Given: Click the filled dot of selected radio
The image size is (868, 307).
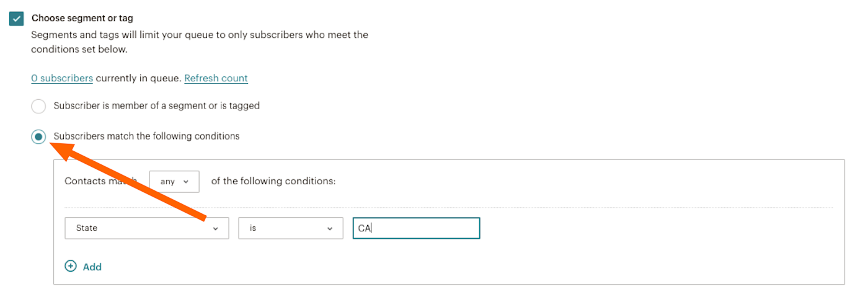Looking at the screenshot, I should 38,136.
